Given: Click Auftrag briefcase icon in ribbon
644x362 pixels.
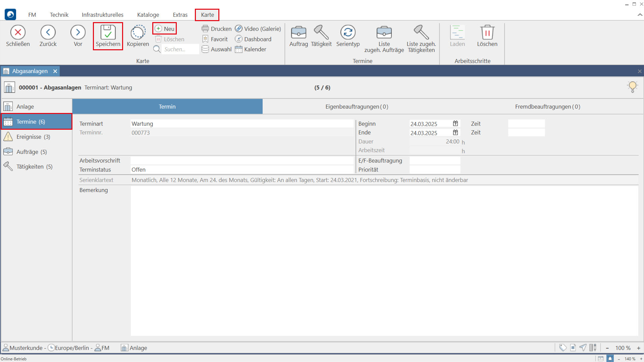Looking at the screenshot, I should pos(298,33).
